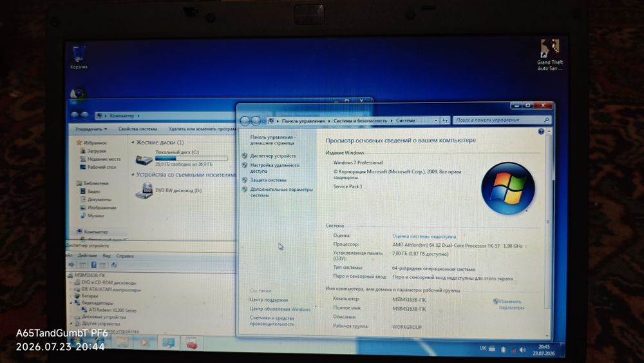
Task: Click Свойства системы in Computer toolbar
Action: click(x=138, y=129)
